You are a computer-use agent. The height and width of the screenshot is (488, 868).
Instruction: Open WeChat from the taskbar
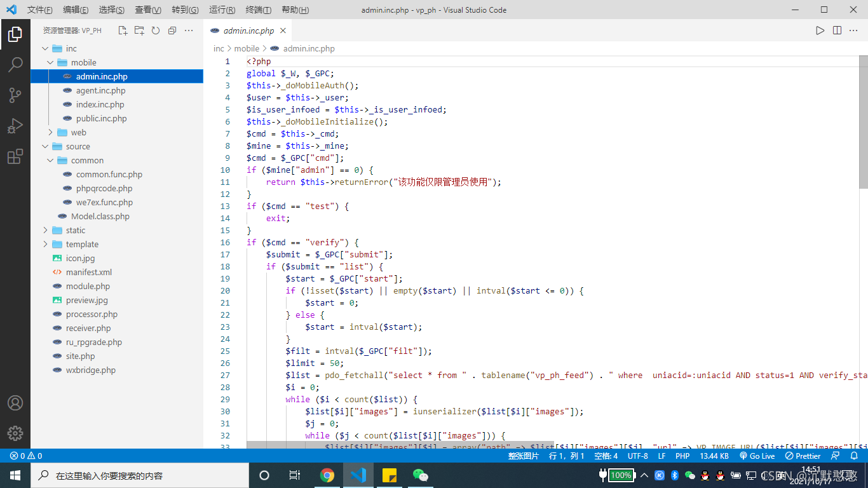coord(421,475)
